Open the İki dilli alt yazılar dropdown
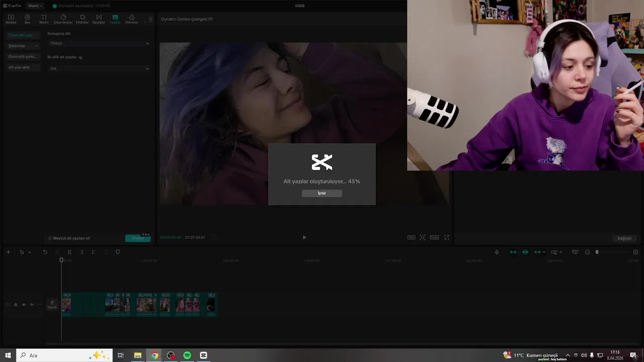The image size is (644, 362). (x=99, y=68)
